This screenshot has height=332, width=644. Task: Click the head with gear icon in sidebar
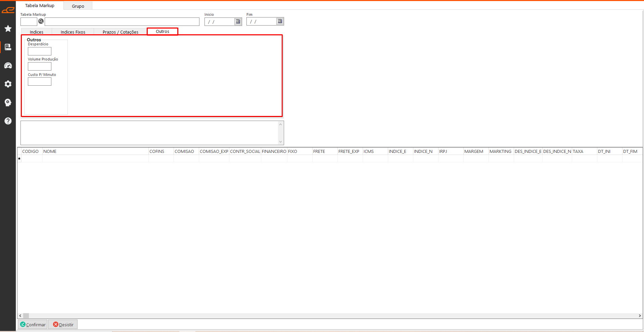pos(8,102)
